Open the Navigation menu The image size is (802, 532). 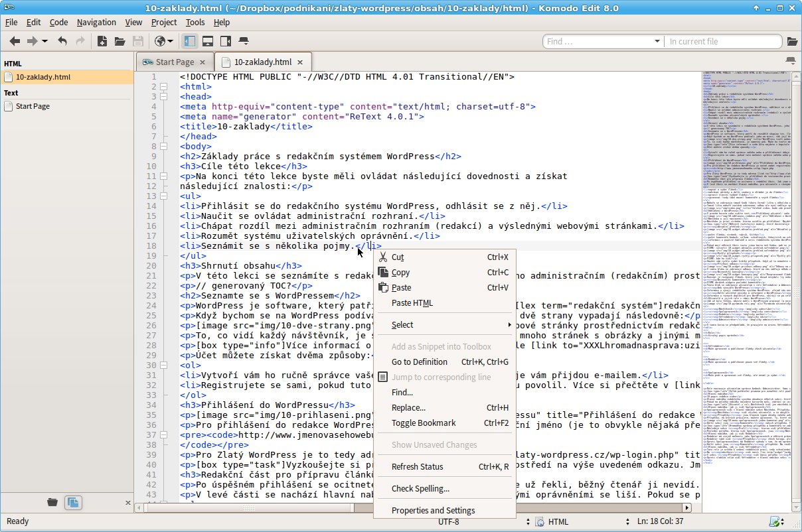coord(96,22)
